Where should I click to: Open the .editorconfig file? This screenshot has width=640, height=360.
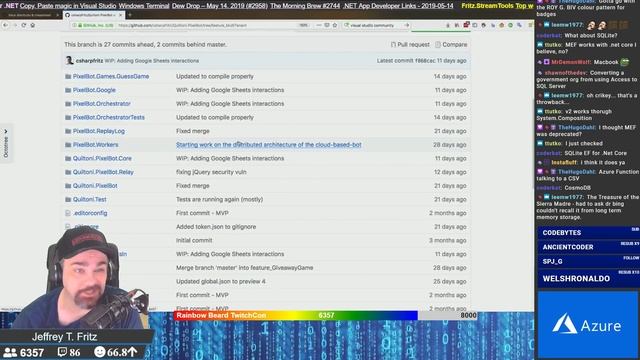90,213
